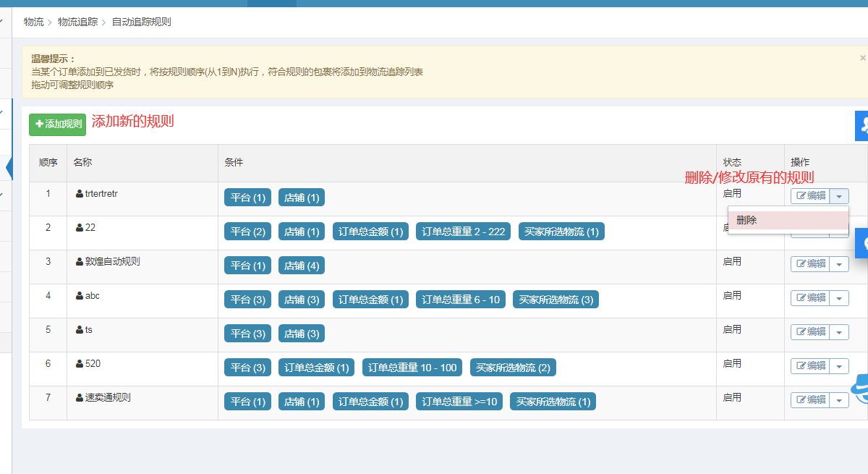Click 编辑 for rule 520
Viewport: 868px width, 474px height.
810,366
